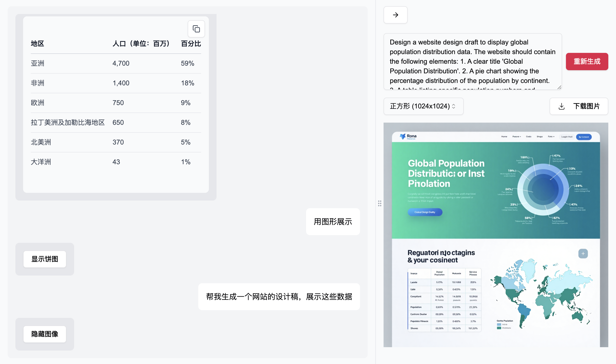Click the right arrow collapse button
This screenshot has width=616, height=364.
pyautogui.click(x=395, y=15)
